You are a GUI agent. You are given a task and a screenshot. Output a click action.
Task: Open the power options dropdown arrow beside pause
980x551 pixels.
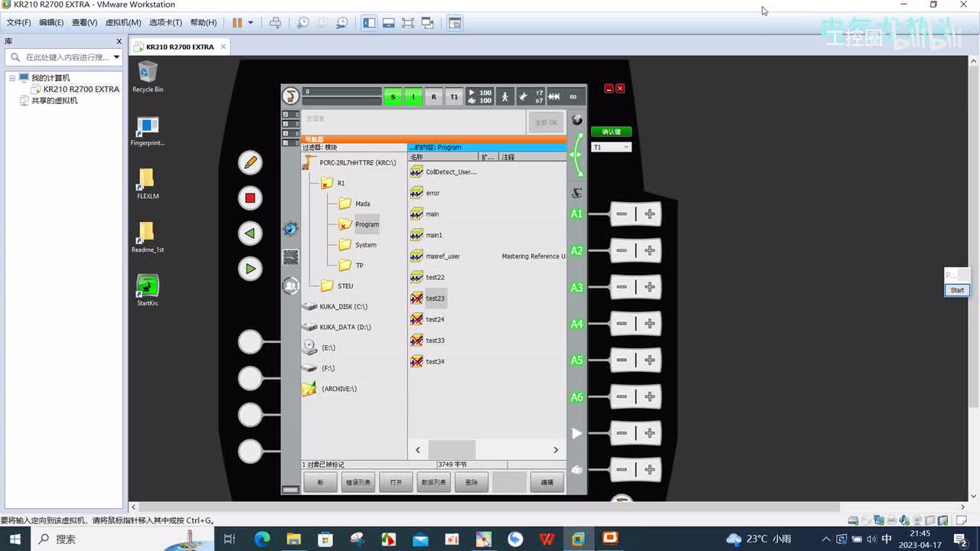(x=250, y=23)
